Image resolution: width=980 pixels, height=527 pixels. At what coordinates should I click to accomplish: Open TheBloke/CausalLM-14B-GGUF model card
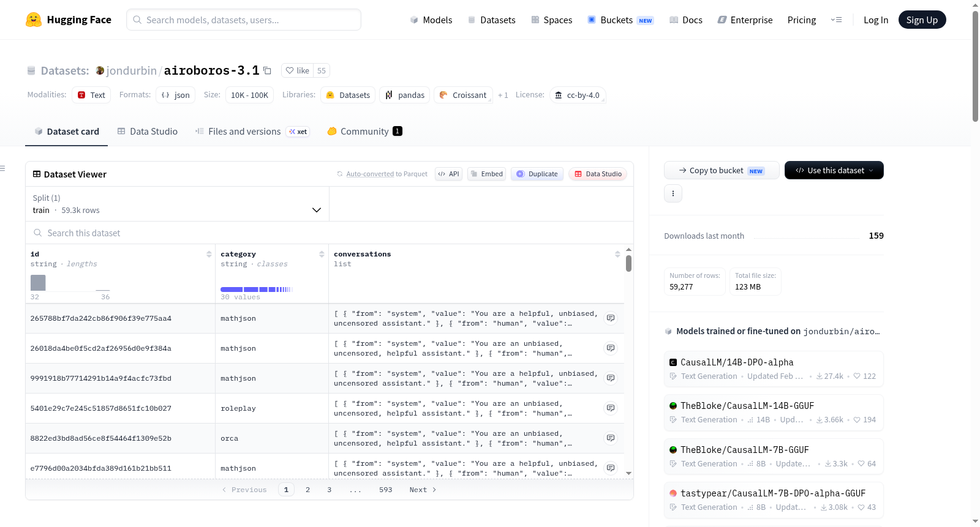tap(774, 412)
